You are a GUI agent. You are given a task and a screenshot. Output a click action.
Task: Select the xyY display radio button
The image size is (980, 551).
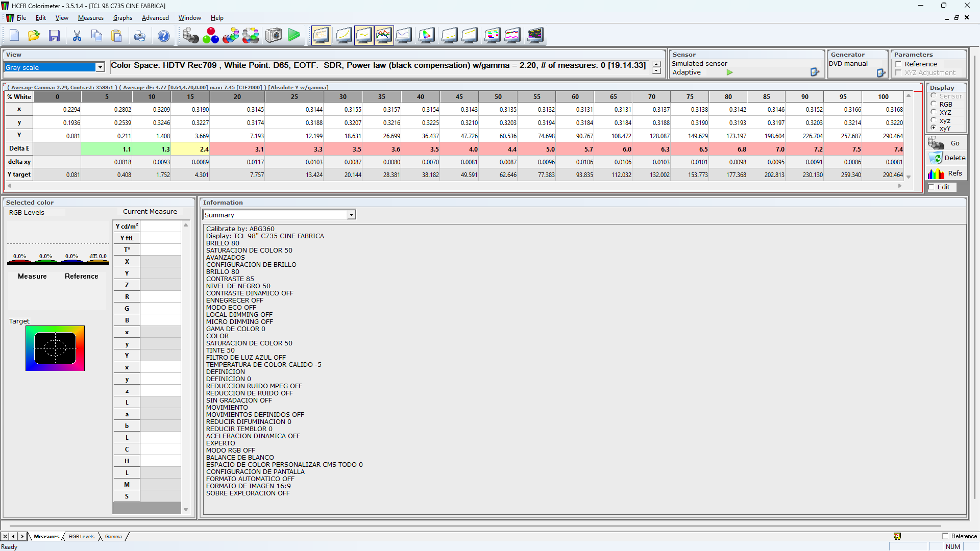pyautogui.click(x=934, y=128)
